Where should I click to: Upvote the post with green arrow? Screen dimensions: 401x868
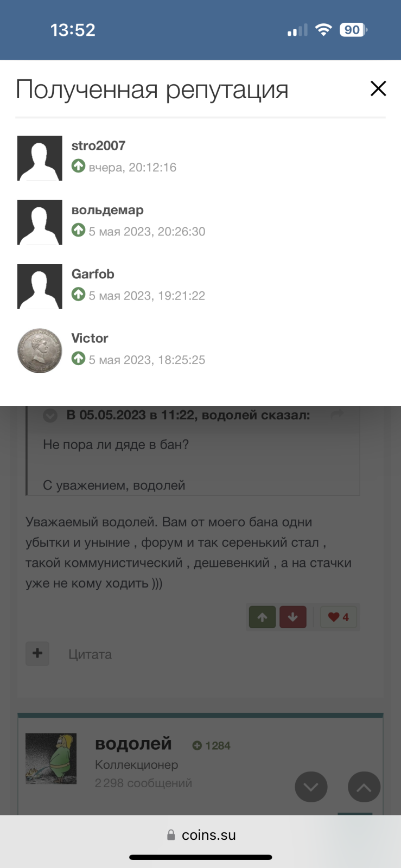pyautogui.click(x=263, y=617)
